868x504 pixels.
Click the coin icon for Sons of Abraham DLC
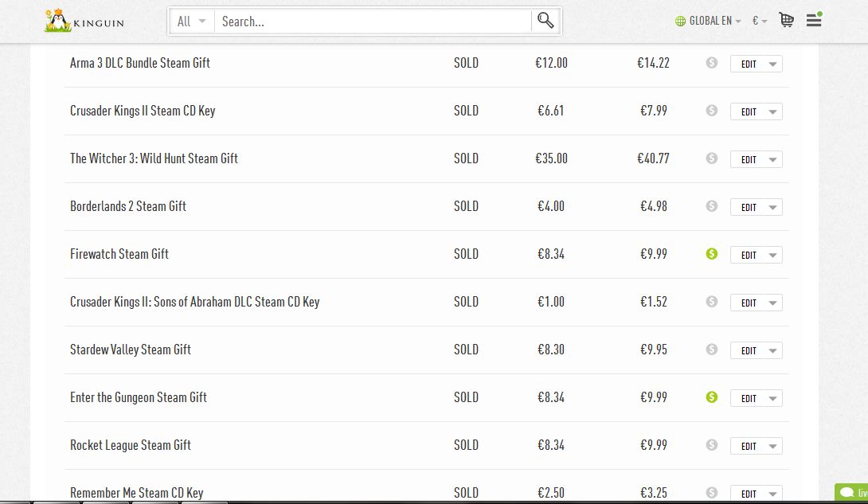click(712, 302)
